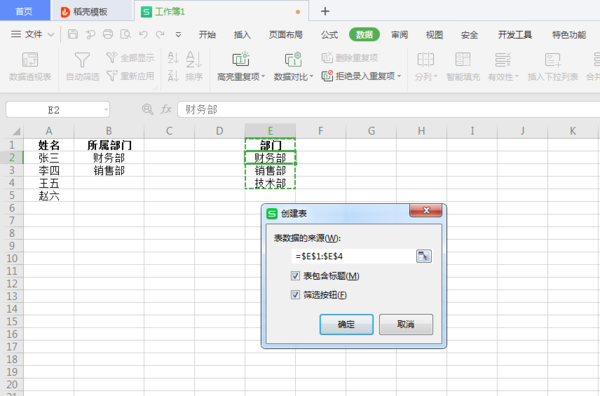Switch to the 审阅 ribbon tab

(399, 35)
